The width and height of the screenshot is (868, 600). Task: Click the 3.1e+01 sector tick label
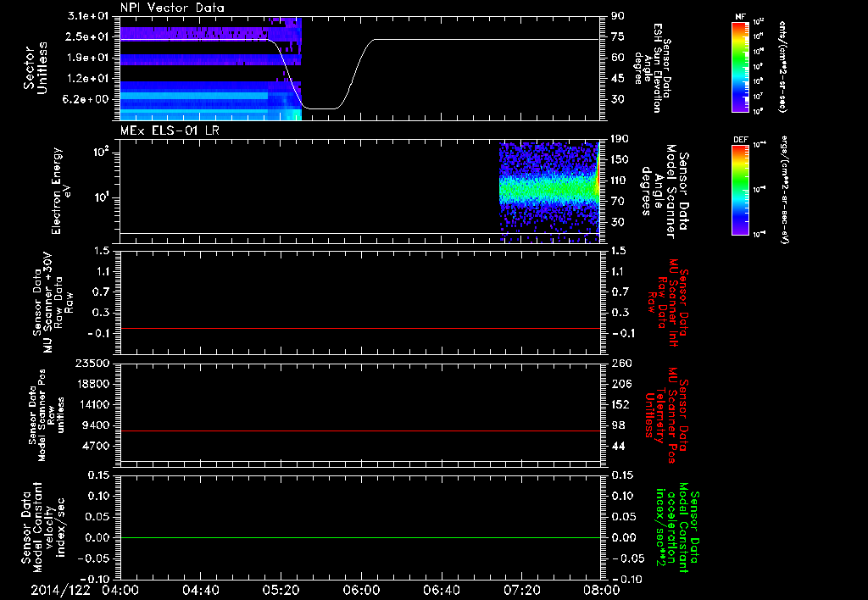click(x=87, y=16)
